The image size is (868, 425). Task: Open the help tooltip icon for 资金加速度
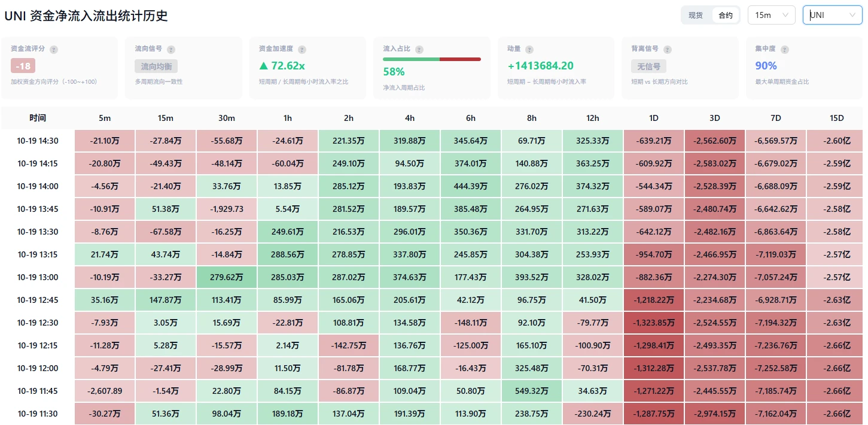302,50
